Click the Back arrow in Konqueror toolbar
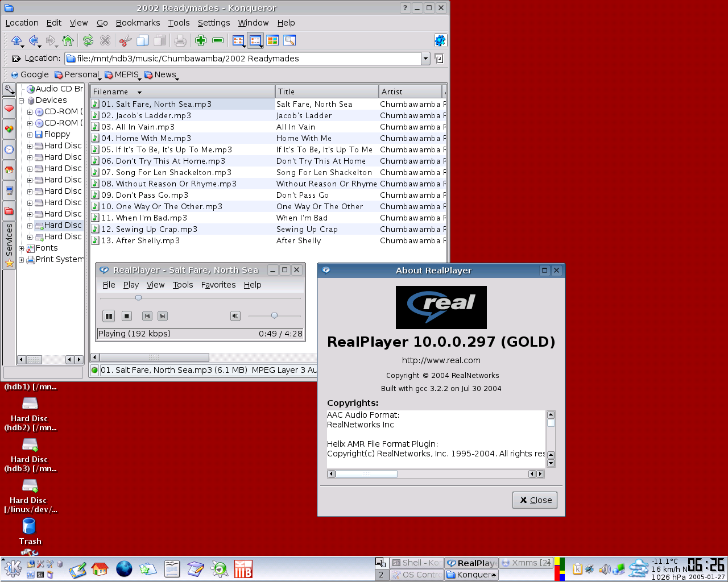This screenshot has width=728, height=582. [34, 40]
